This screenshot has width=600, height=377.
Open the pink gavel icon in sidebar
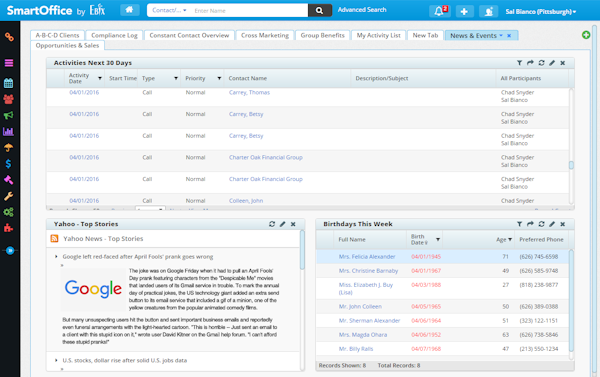tap(8, 180)
